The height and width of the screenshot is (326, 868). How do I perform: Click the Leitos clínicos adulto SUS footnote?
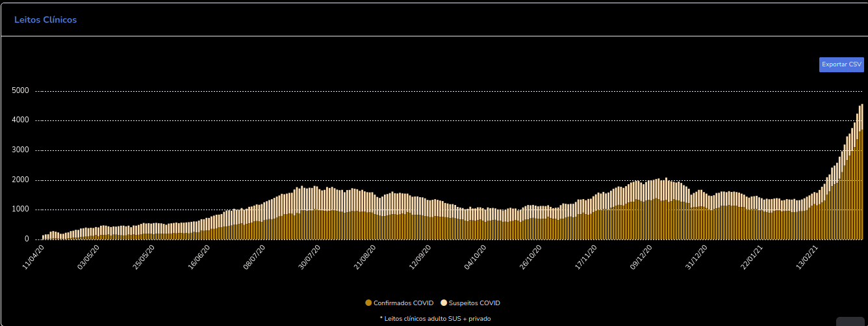click(x=435, y=319)
